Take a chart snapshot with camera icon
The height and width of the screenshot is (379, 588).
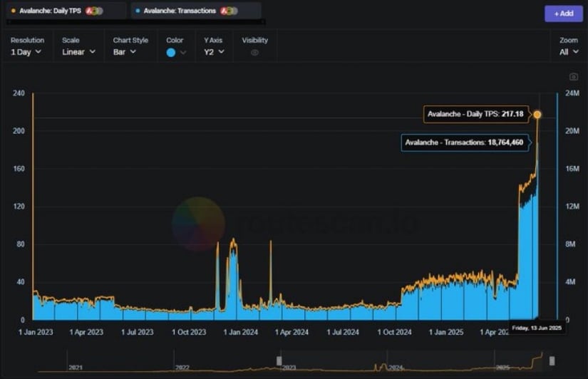point(573,77)
